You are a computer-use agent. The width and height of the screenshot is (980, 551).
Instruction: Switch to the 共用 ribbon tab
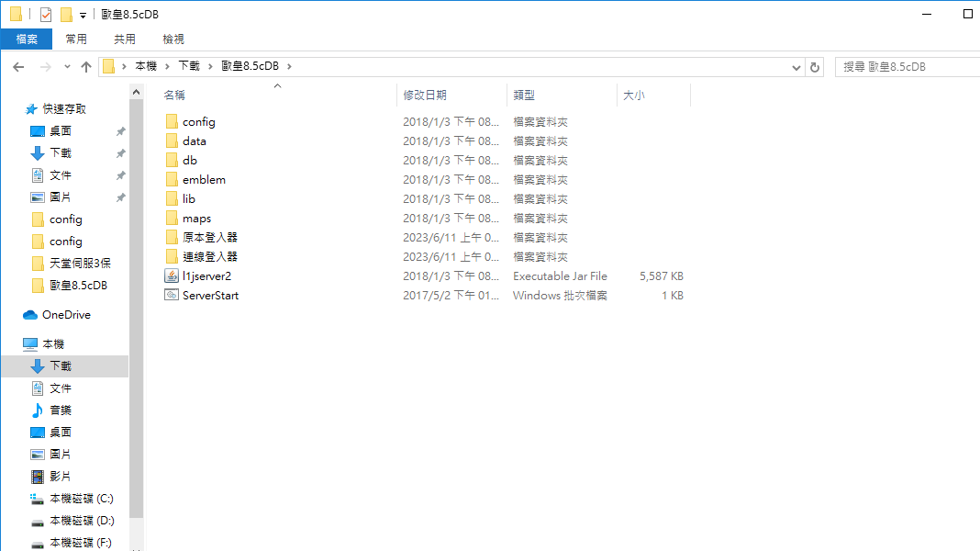coord(125,39)
